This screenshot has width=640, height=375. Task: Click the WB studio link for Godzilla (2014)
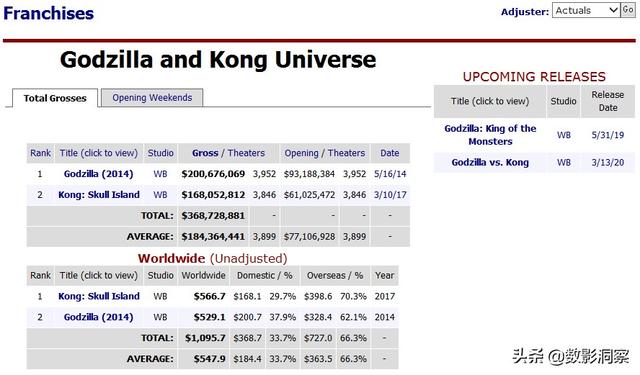click(160, 174)
